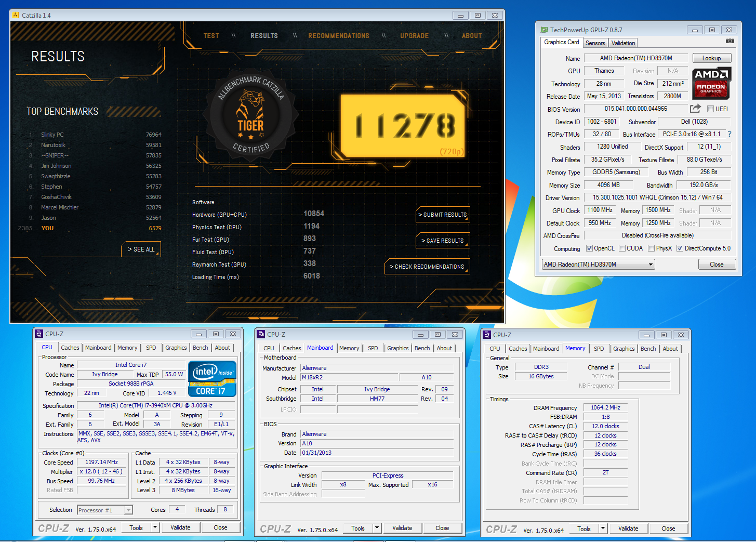Screen dimensions: 756x542
Task: Toggle the PhysX checkbox
Action: (x=651, y=248)
